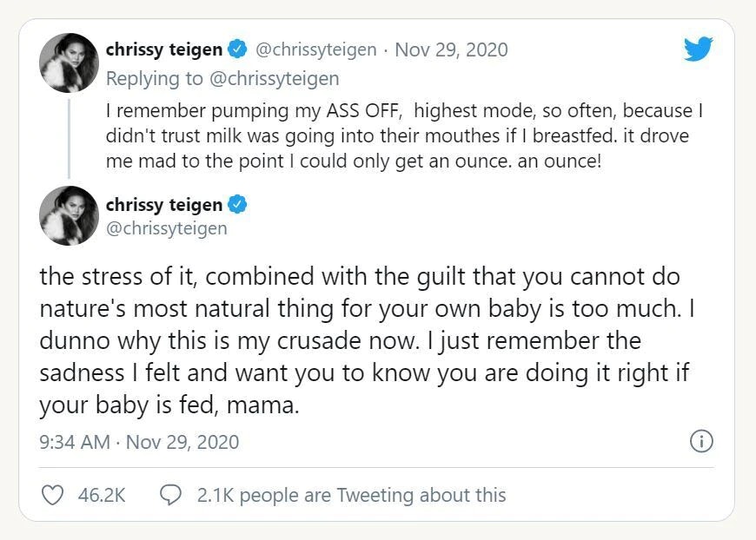The height and width of the screenshot is (540, 756).
Task: Click verified badge above handle in main tweet
Action: pyautogui.click(x=237, y=206)
